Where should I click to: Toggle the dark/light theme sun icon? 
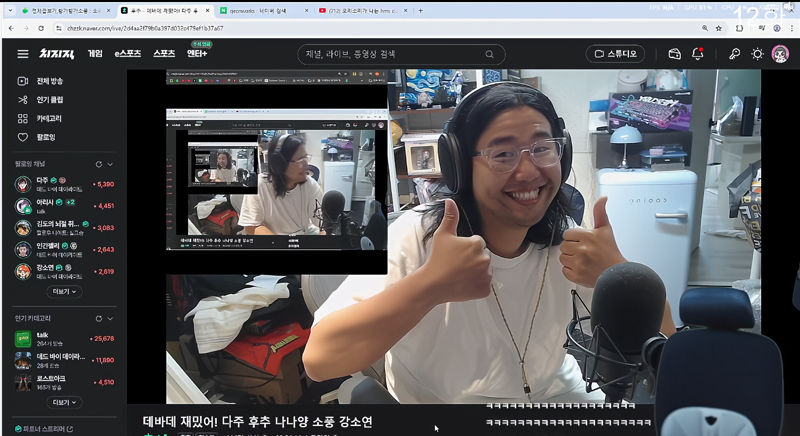(757, 54)
